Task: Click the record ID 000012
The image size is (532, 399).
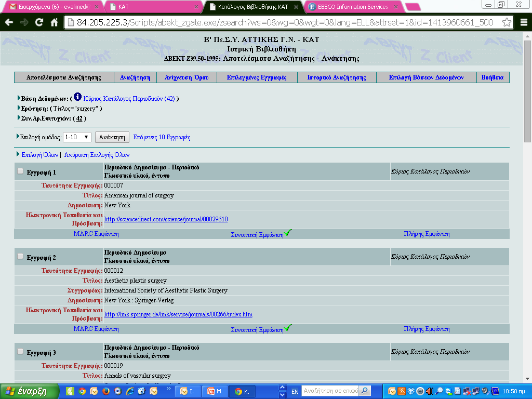Action: coord(113,271)
